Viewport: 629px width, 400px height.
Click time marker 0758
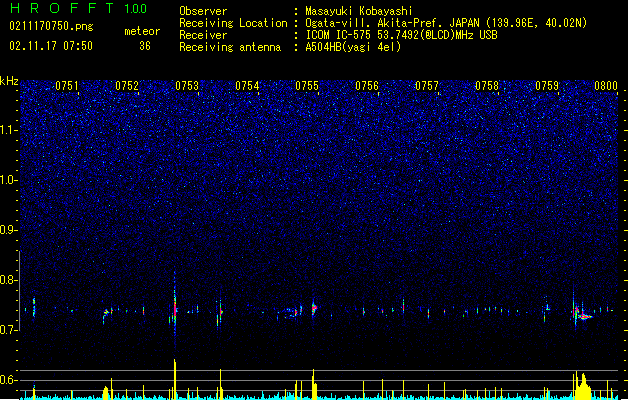pos(487,86)
